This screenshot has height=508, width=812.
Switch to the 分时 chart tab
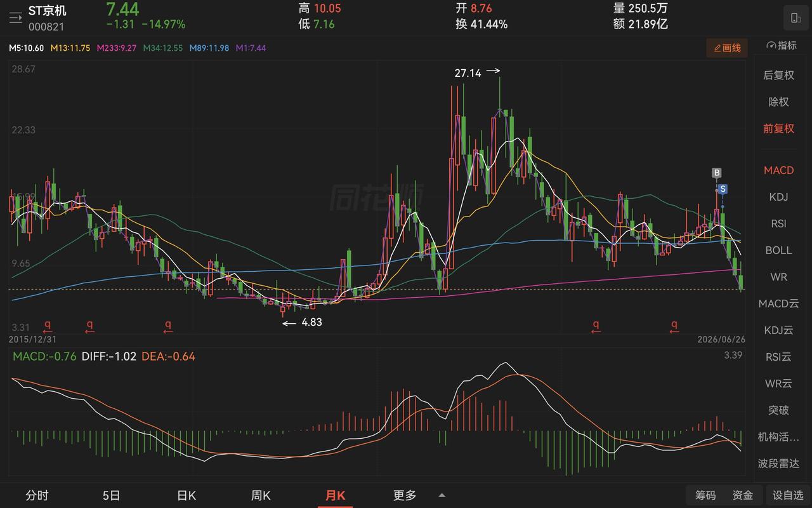[x=37, y=495]
